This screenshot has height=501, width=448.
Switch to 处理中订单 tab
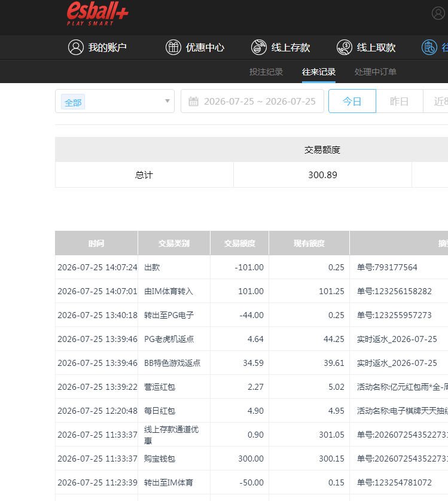[376, 72]
